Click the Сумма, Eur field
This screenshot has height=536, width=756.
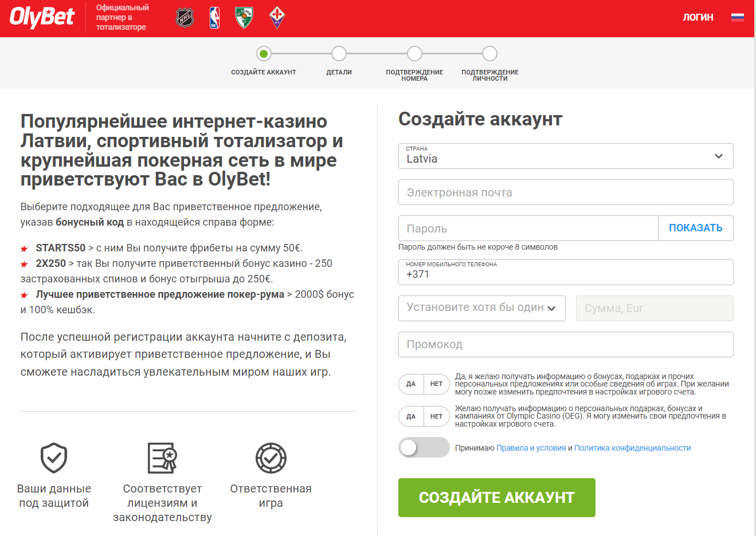pyautogui.click(x=655, y=308)
